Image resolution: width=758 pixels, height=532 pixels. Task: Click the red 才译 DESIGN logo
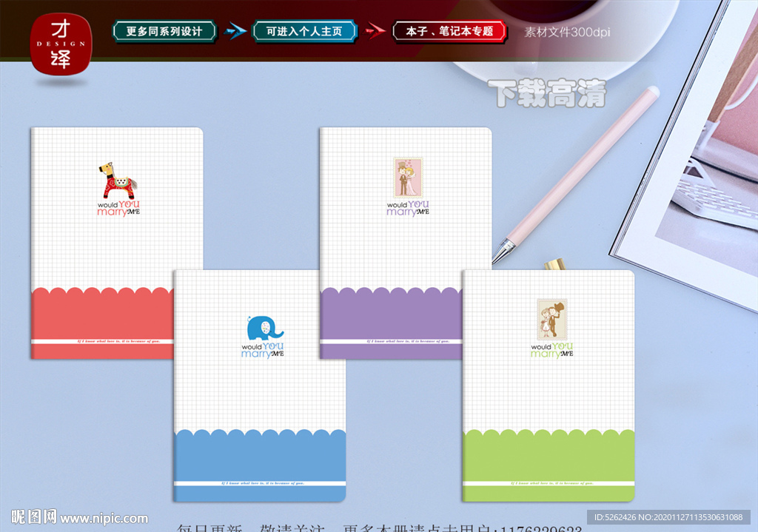tap(61, 44)
